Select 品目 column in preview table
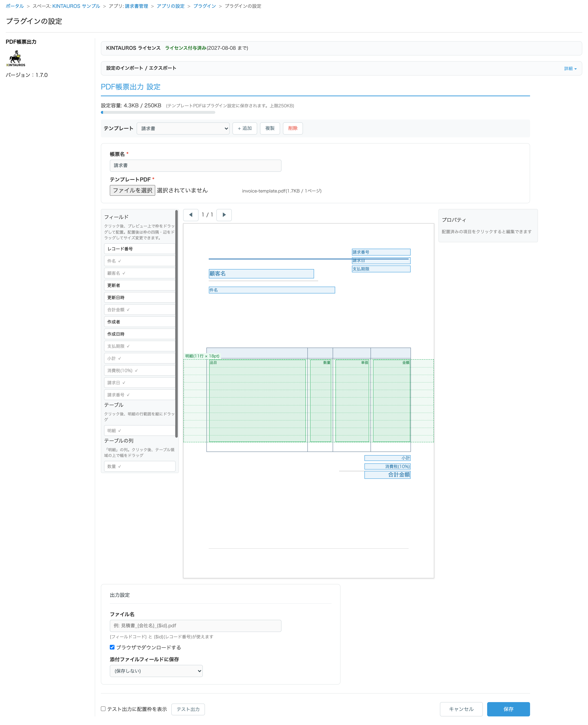The image size is (588, 725). pyautogui.click(x=257, y=401)
